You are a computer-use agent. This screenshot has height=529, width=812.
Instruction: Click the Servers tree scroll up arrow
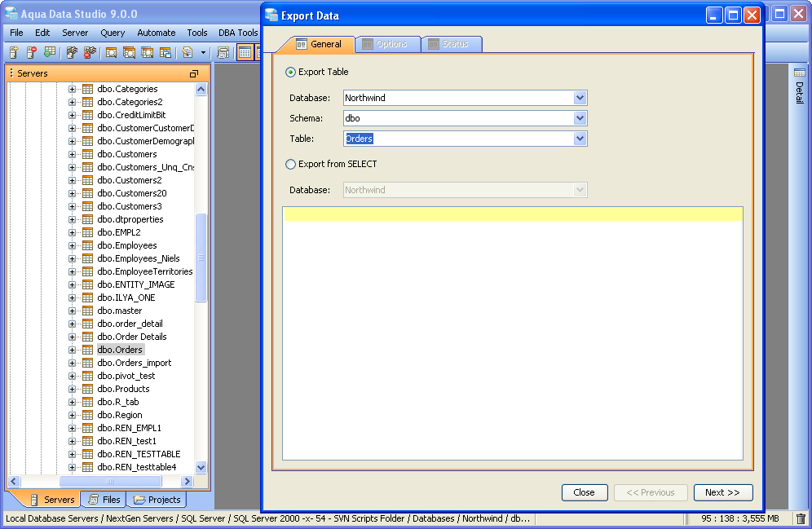[x=201, y=89]
